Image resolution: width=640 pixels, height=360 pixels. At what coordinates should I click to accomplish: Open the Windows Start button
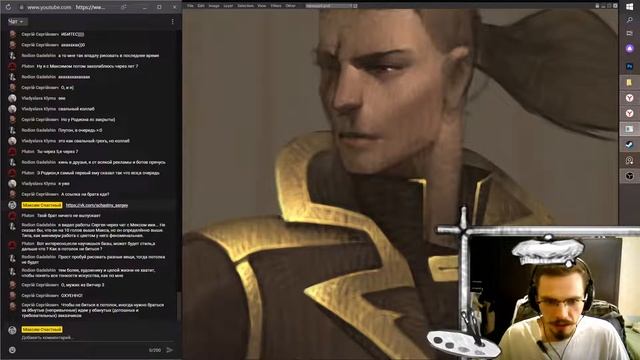point(629,6)
